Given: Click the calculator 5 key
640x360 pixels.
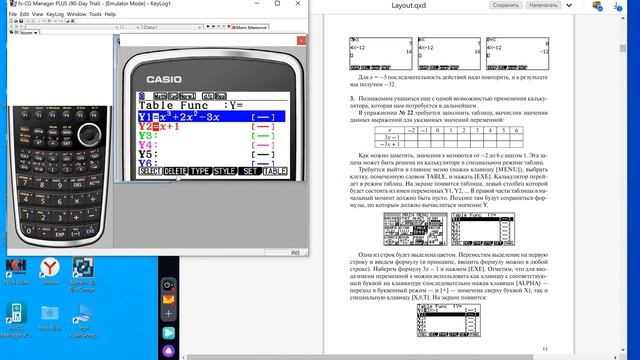Looking at the screenshot, I should (42, 200).
